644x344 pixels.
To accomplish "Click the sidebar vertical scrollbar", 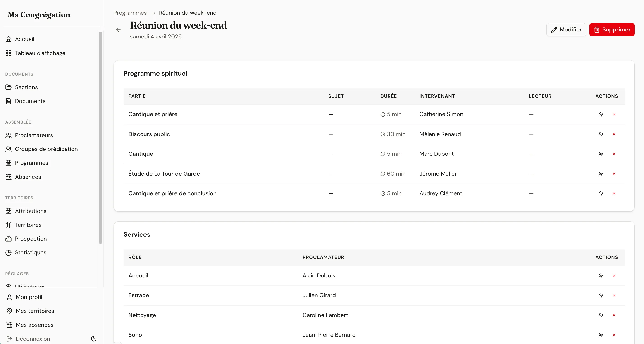I will tap(100, 138).
